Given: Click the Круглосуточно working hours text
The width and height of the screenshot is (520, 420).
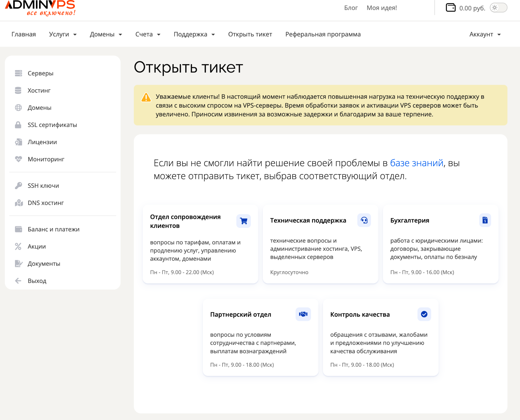Looking at the screenshot, I should click(x=289, y=272).
